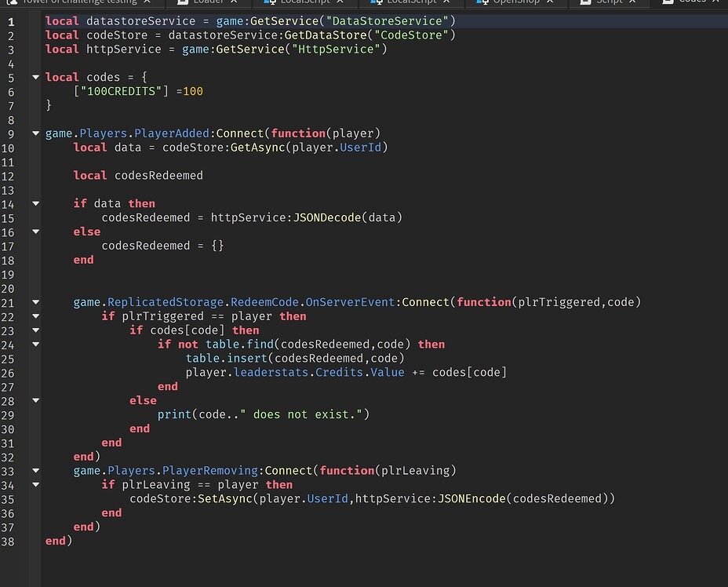Click 'GetDataStore' on line 2
Image resolution: width=728 pixels, height=587 pixels.
pos(326,35)
